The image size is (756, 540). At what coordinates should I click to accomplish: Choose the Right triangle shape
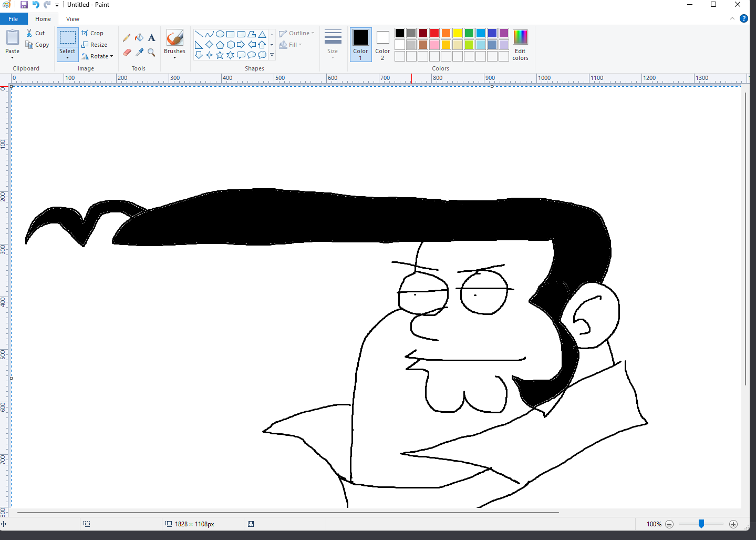199,45
